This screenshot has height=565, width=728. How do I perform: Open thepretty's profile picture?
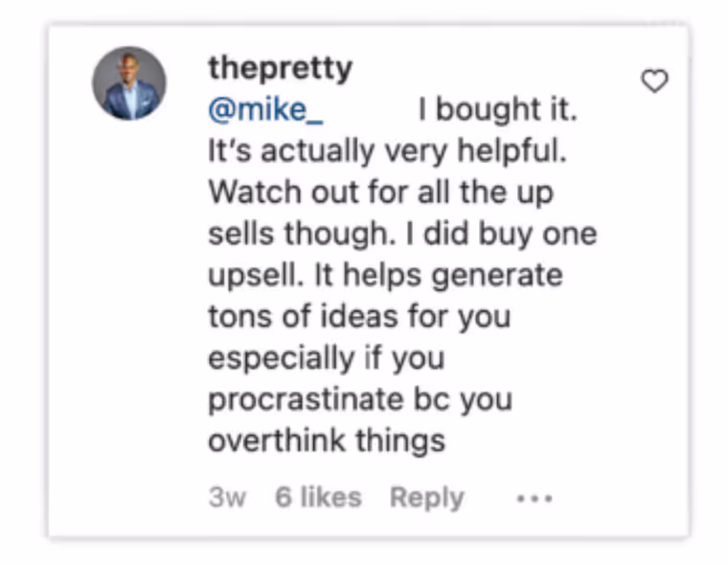(129, 83)
